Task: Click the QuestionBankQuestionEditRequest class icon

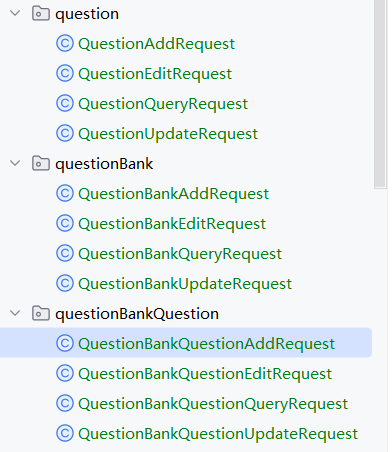Action: point(65,373)
